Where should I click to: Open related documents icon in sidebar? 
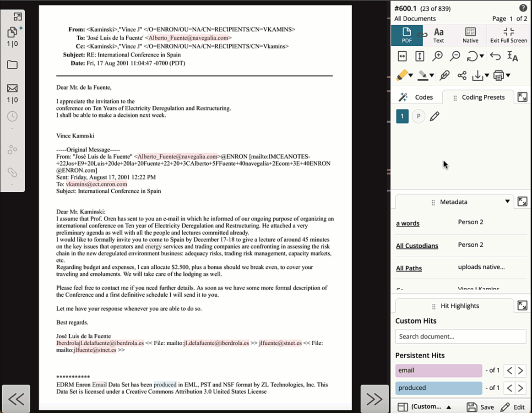12,32
